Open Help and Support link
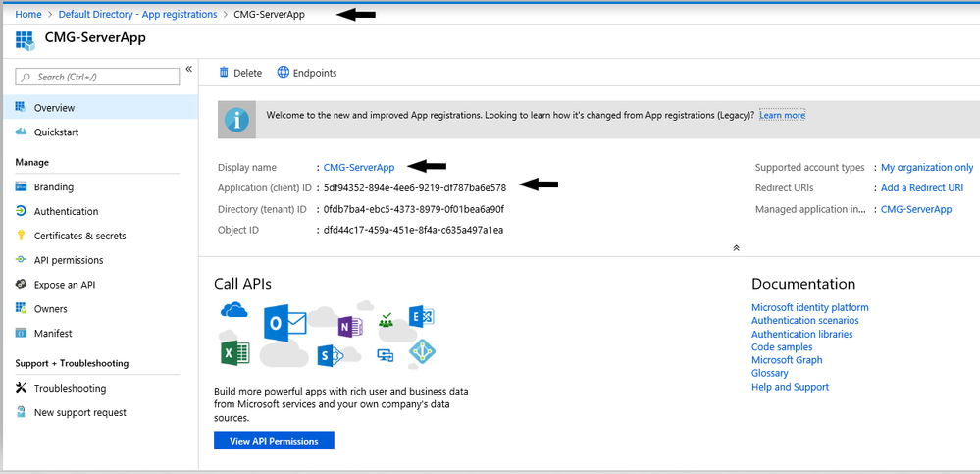Viewport: 980px width, 474px height. tap(790, 387)
